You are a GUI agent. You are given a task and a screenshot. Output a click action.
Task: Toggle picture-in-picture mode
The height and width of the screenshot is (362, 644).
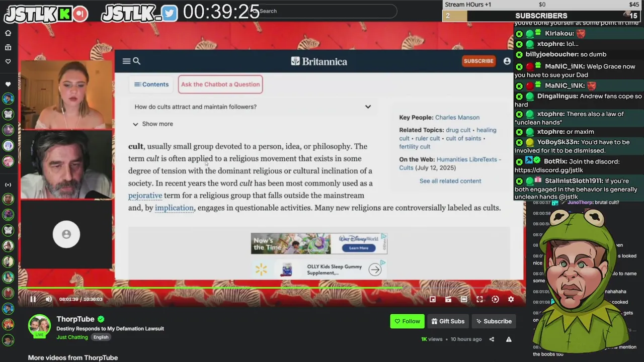(433, 299)
